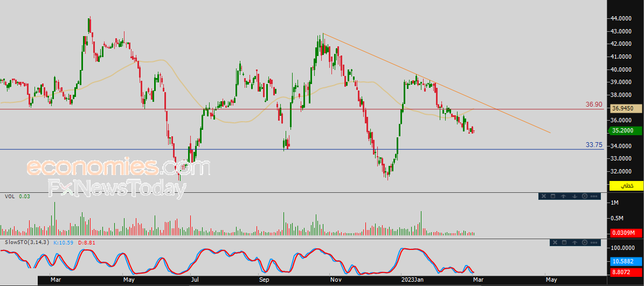Click the VOL indicator title
644x286 pixels.
coord(10,197)
